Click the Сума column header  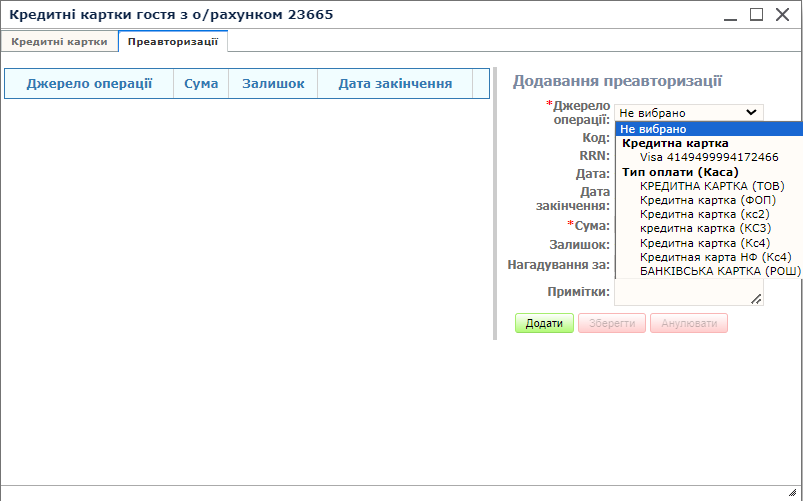coord(201,84)
